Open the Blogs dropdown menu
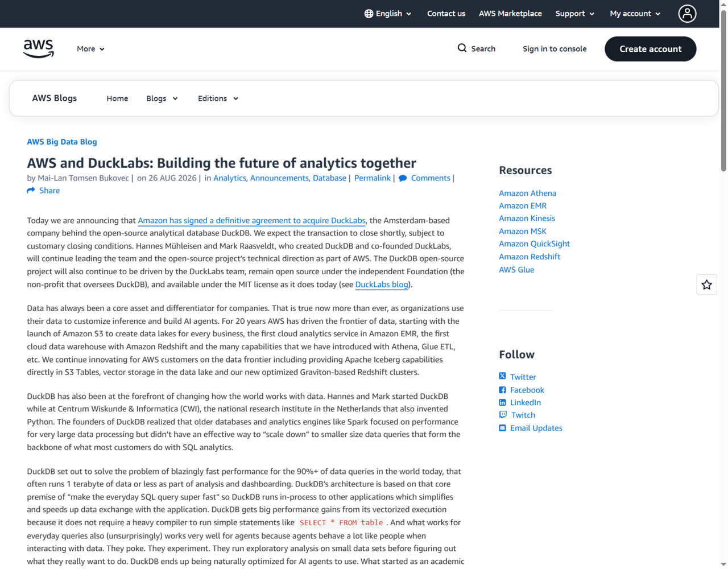The image size is (728, 569). pos(162,98)
